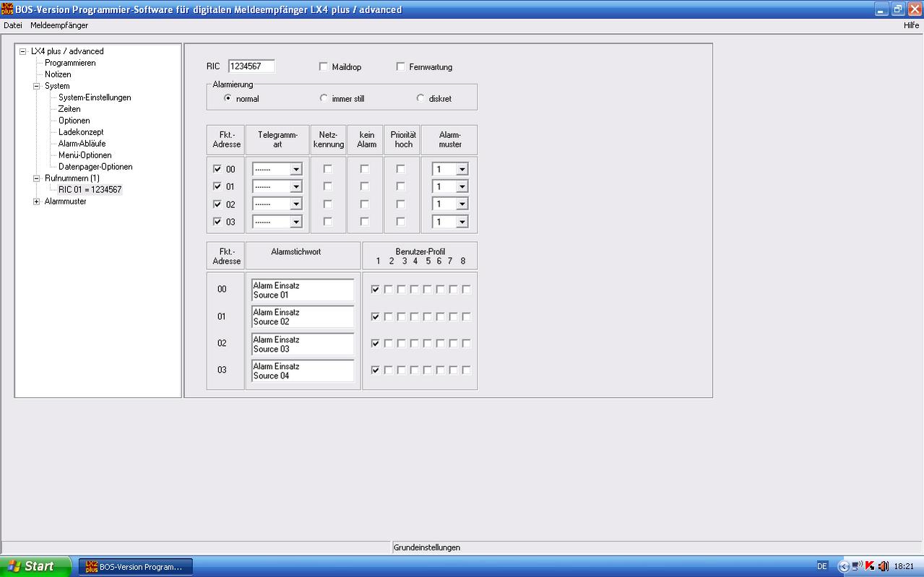Screen dimensions: 924x577
Task: Click the Alarmstichwort field for address 00
Action: pyautogui.click(x=303, y=290)
